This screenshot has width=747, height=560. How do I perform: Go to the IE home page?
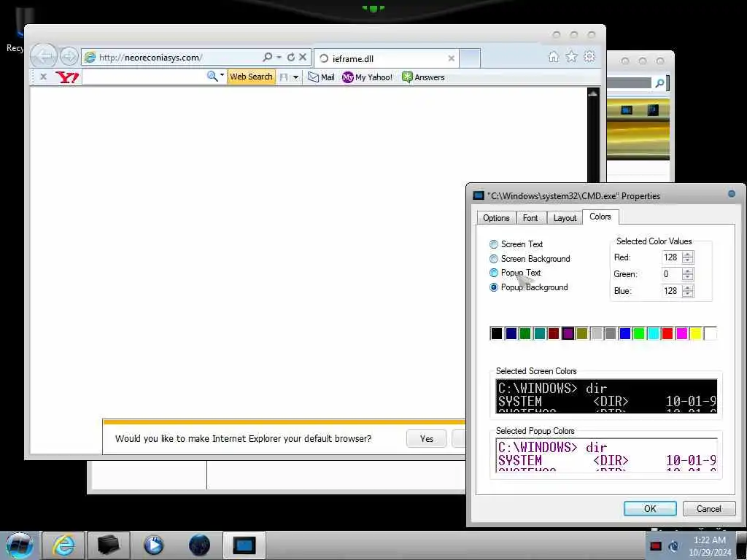(553, 57)
